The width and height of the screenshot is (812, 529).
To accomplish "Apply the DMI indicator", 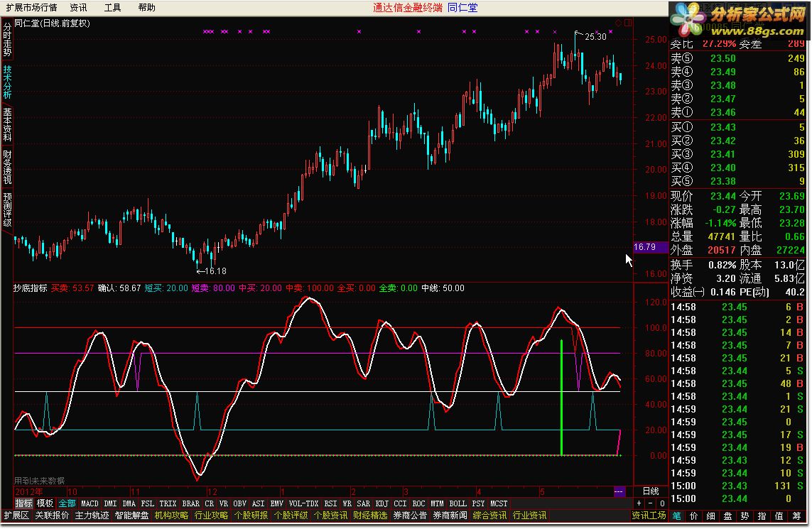I will tap(110, 503).
